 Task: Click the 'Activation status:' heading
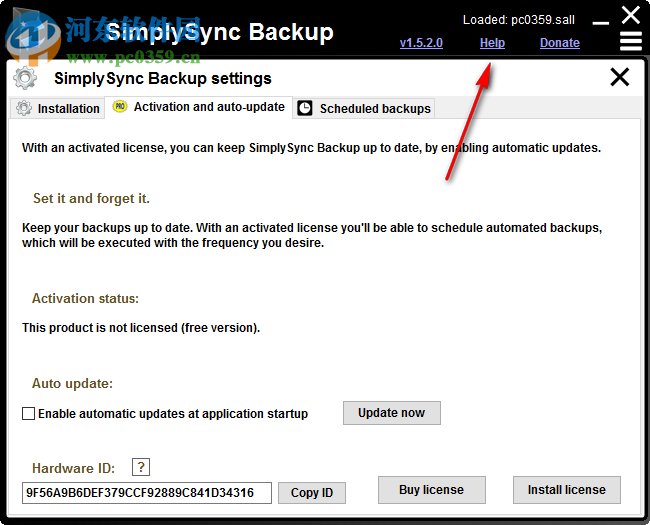(x=85, y=298)
